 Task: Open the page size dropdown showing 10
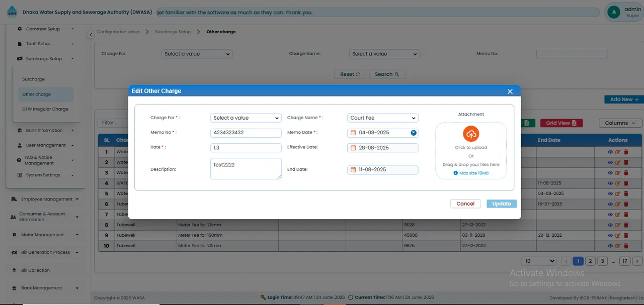pyautogui.click(x=539, y=261)
